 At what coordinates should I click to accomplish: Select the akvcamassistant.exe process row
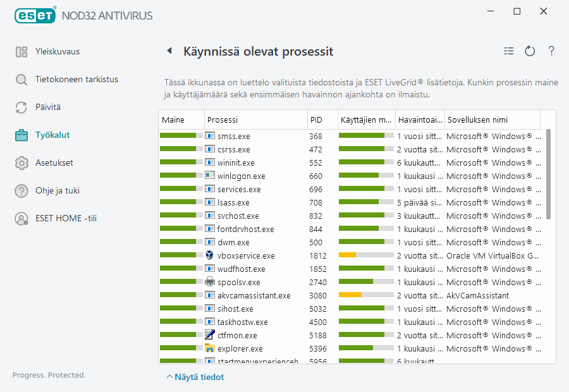(254, 295)
